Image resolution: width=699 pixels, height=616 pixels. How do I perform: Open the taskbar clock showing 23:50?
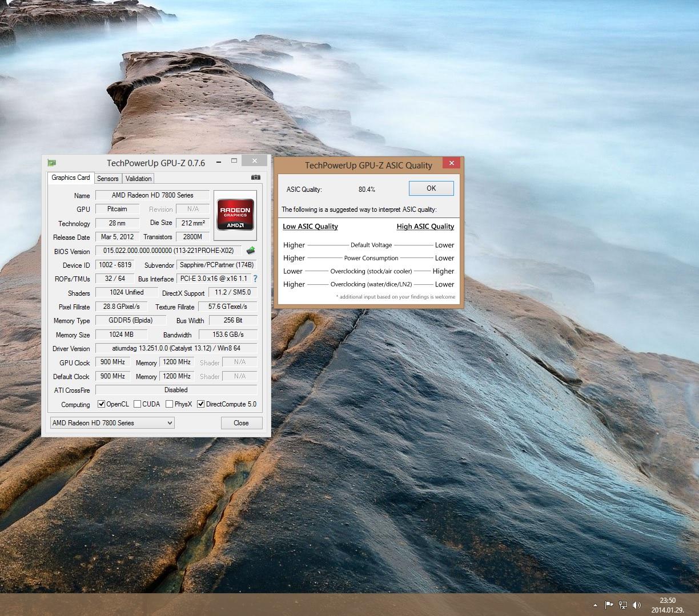pyautogui.click(x=668, y=605)
